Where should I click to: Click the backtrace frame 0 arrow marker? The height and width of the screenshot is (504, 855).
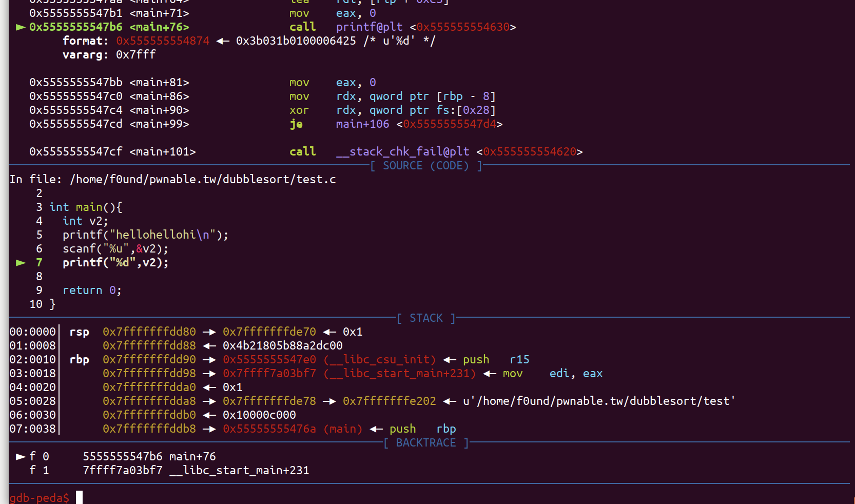[x=21, y=456]
